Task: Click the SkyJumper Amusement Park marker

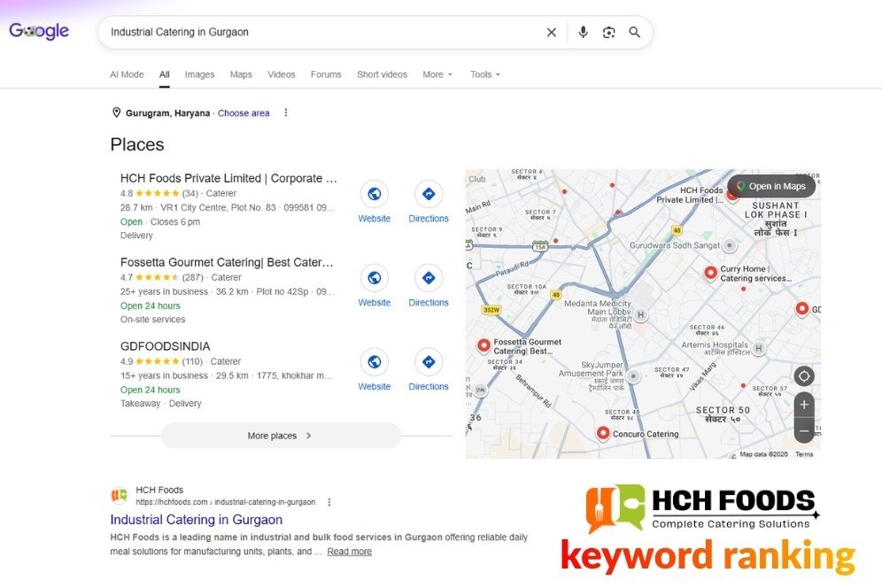Action: [633, 375]
